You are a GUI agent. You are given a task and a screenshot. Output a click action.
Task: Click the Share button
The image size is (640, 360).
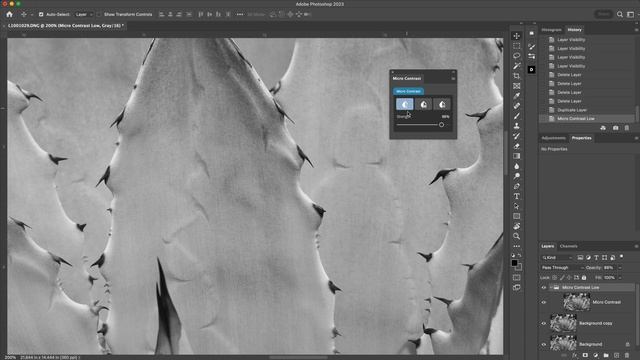(x=603, y=14)
